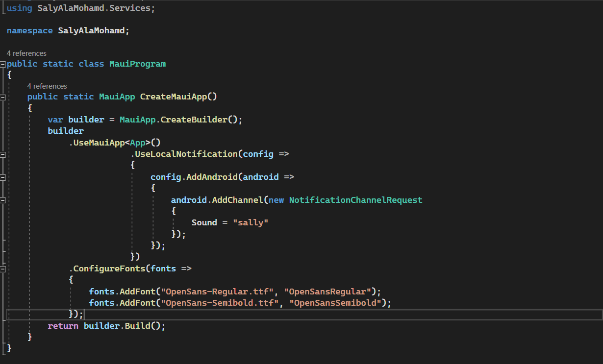Viewport: 603px width, 364px height.
Task: Click the "android" lambda parameter before the arrow
Action: (x=260, y=177)
